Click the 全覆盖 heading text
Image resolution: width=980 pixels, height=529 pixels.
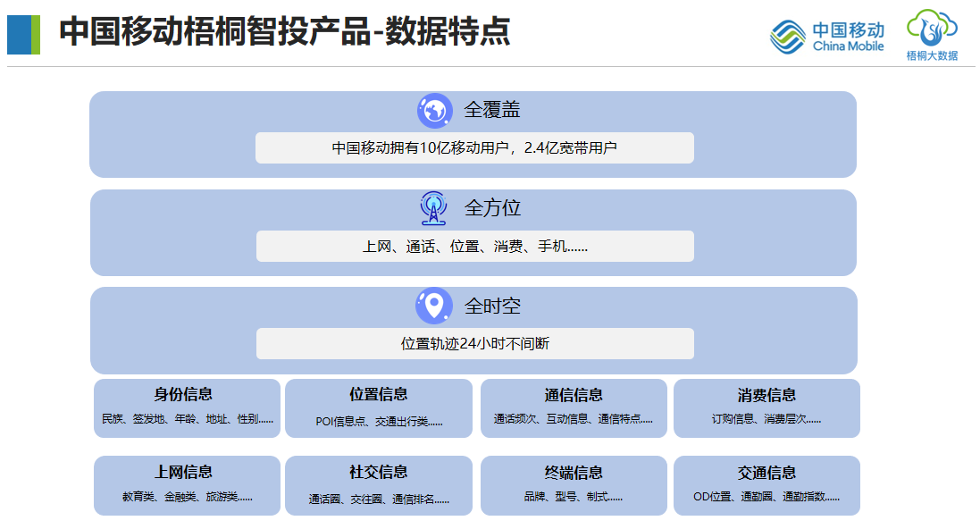pos(492,111)
